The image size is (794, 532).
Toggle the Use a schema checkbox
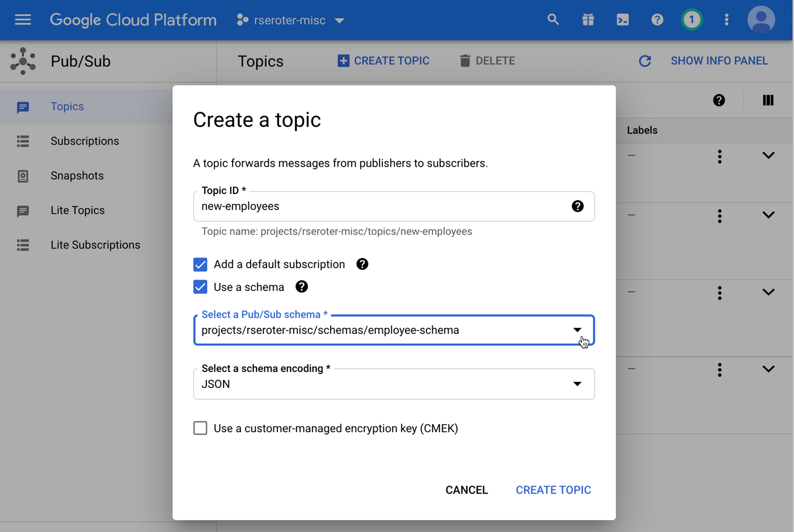pyautogui.click(x=200, y=287)
